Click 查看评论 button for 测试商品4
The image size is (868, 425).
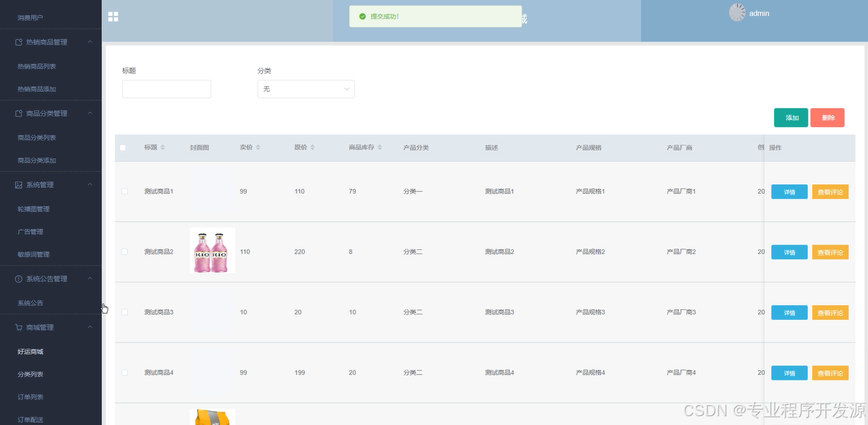(830, 373)
